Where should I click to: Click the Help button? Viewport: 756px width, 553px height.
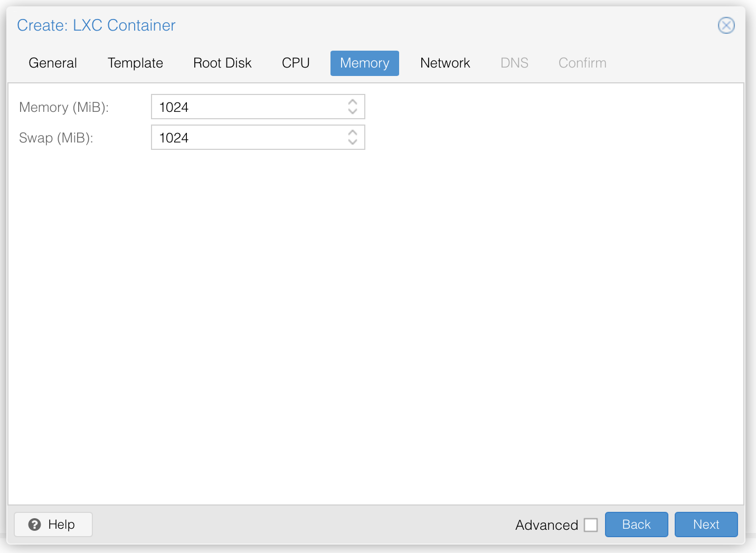53,525
